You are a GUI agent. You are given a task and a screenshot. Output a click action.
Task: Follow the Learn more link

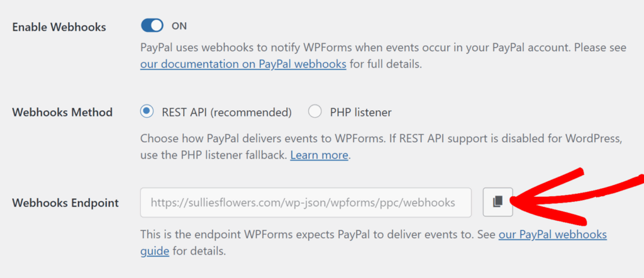pyautogui.click(x=319, y=155)
